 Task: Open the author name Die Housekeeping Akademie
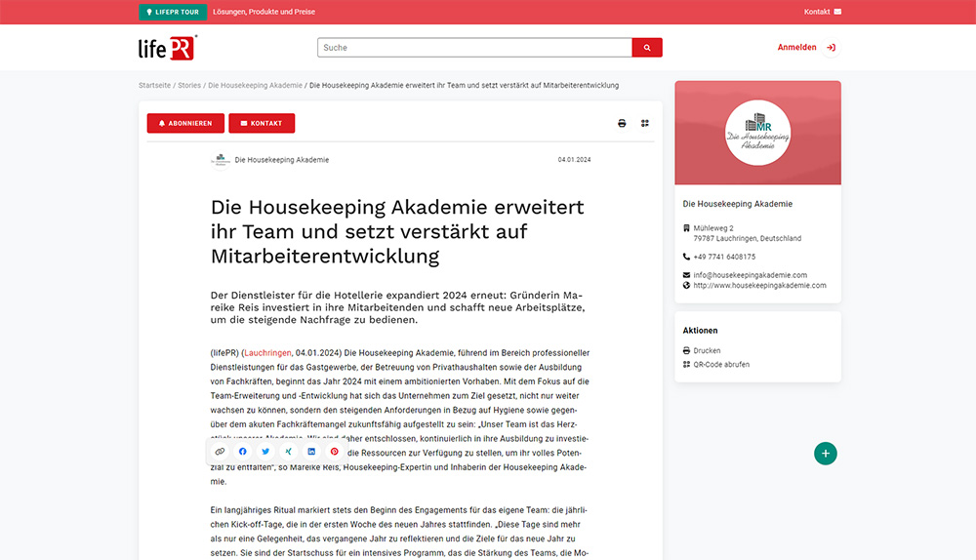[281, 160]
